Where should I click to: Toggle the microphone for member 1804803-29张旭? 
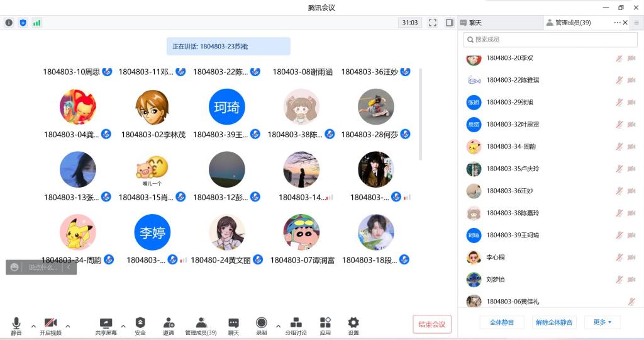(x=619, y=103)
